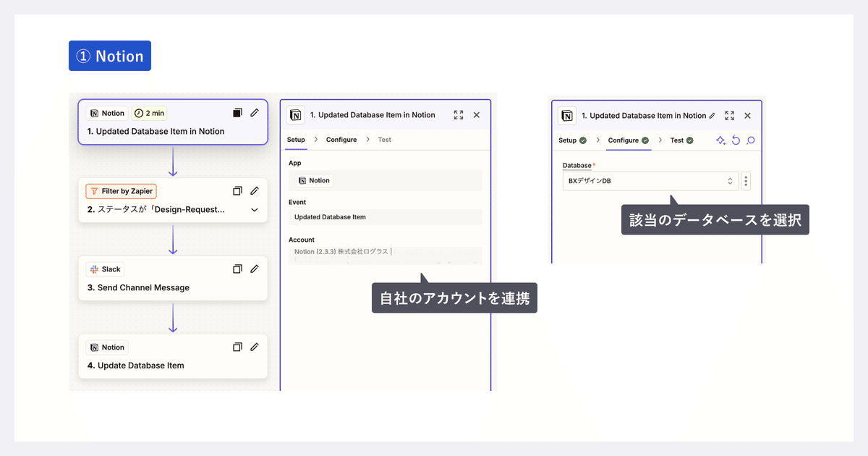Click the magnifier search icon in Database panel
Image resolution: width=868 pixels, height=456 pixels.
pos(751,140)
